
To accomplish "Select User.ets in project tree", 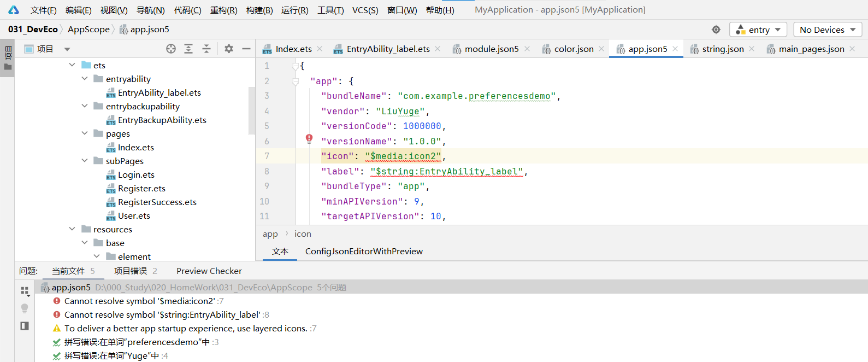I will coord(134,215).
